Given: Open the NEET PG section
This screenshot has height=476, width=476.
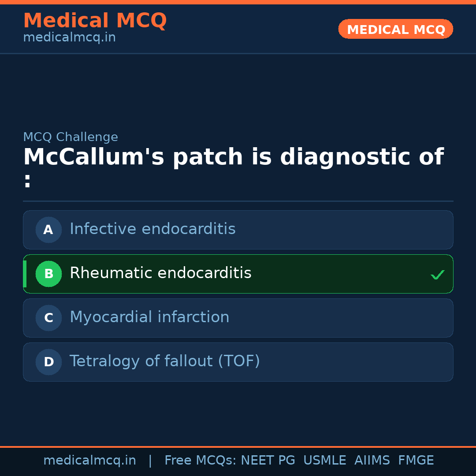Looking at the screenshot, I should 268,460.
